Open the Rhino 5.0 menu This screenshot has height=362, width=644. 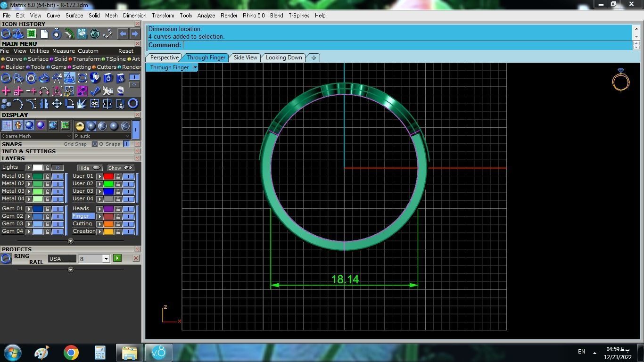click(254, 16)
